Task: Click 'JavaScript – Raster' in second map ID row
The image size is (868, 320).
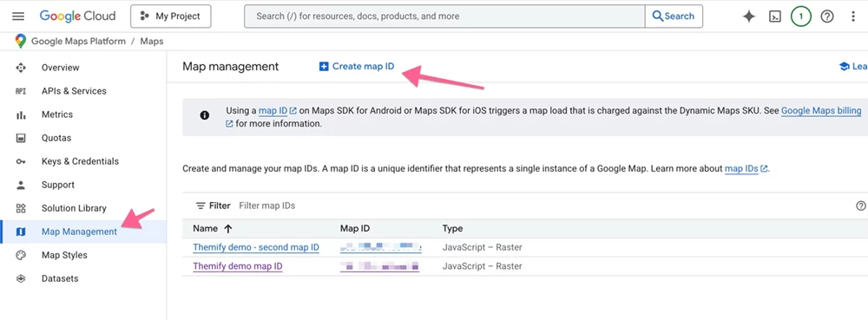Action: pyautogui.click(x=482, y=248)
